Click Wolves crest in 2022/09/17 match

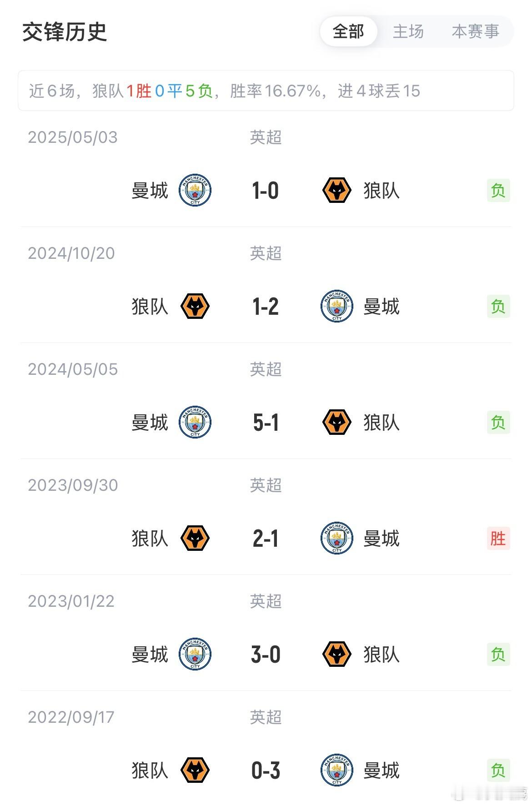(x=195, y=770)
